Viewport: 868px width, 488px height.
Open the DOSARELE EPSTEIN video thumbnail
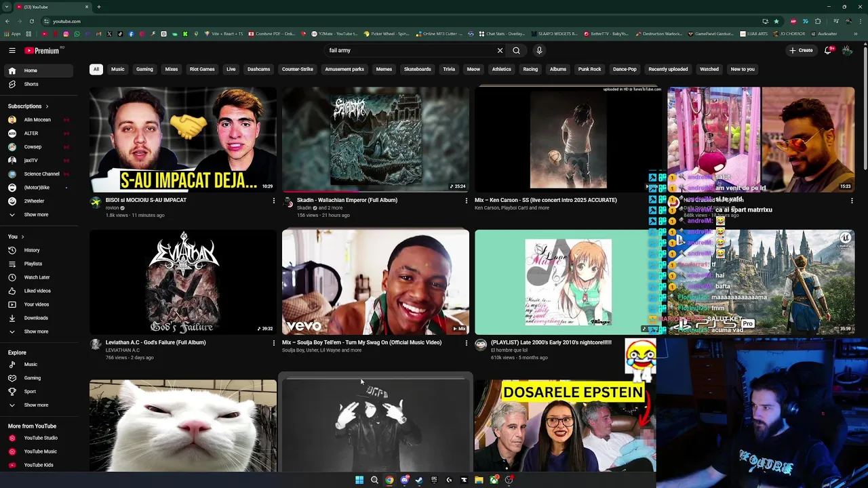tap(566, 426)
